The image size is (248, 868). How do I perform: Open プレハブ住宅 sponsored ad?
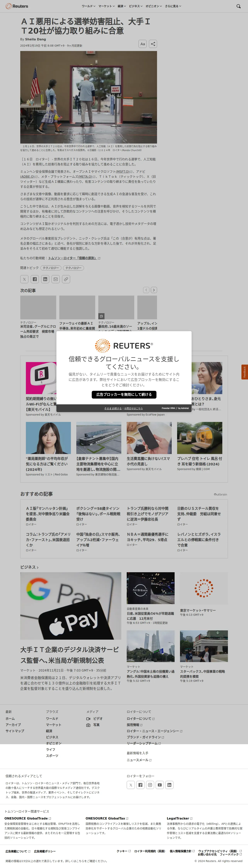[x=200, y=461]
